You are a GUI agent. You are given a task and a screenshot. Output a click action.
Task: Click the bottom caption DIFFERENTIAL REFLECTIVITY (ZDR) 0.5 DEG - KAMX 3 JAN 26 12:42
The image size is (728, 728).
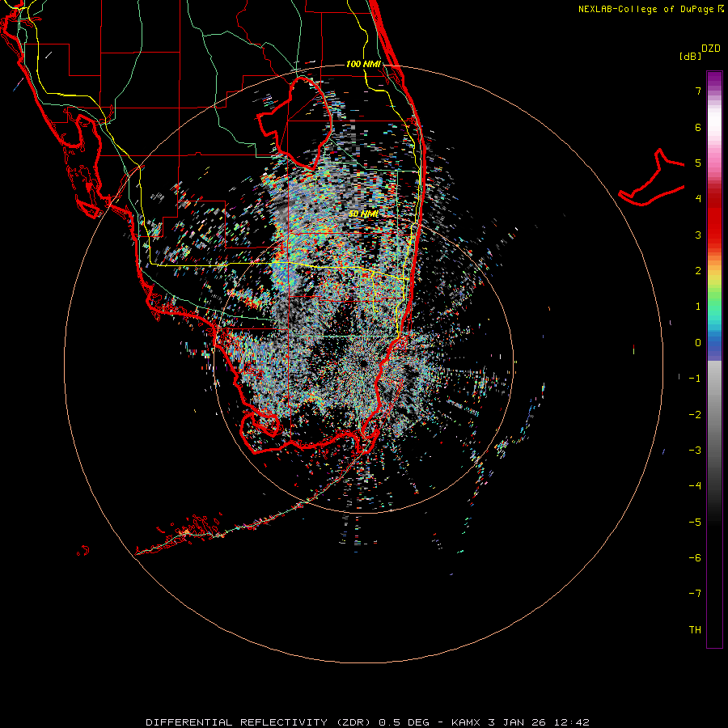click(367, 722)
